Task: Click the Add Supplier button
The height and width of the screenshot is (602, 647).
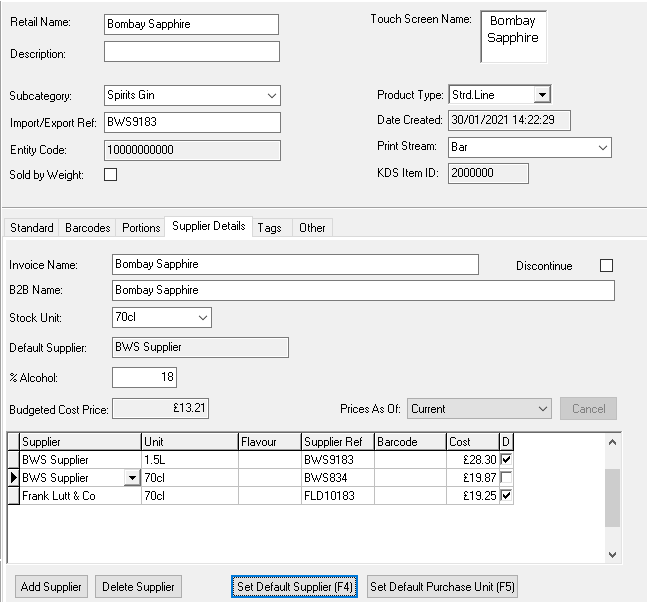Action: pos(52,587)
